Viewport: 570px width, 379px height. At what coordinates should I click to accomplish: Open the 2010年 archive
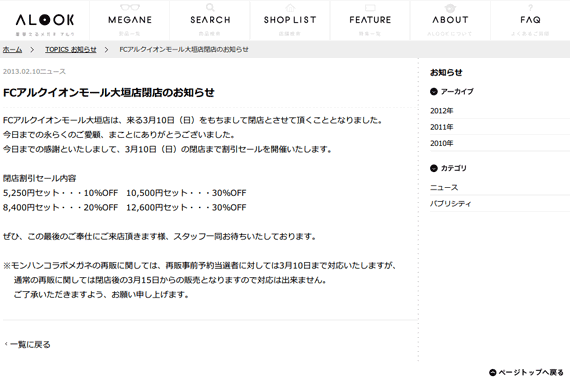[x=442, y=143]
